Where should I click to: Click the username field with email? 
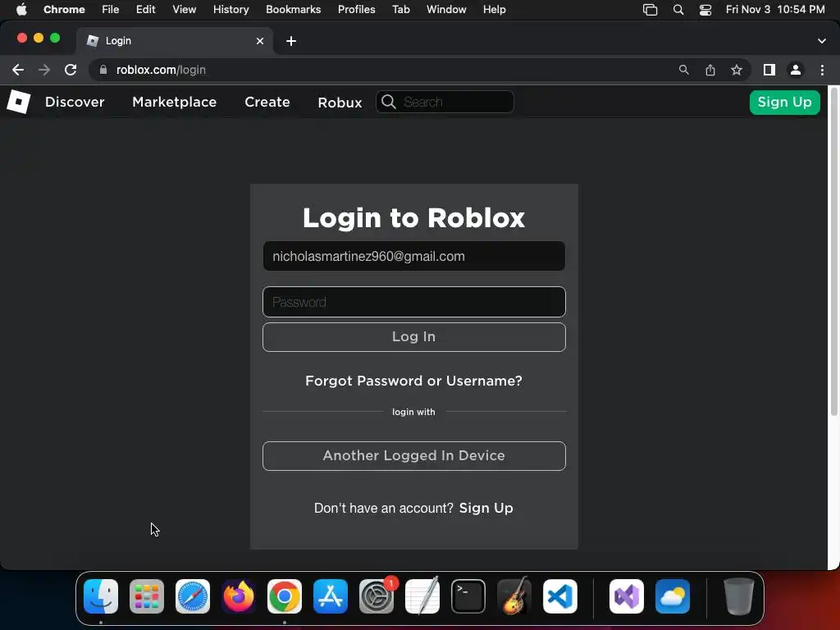coord(414,256)
